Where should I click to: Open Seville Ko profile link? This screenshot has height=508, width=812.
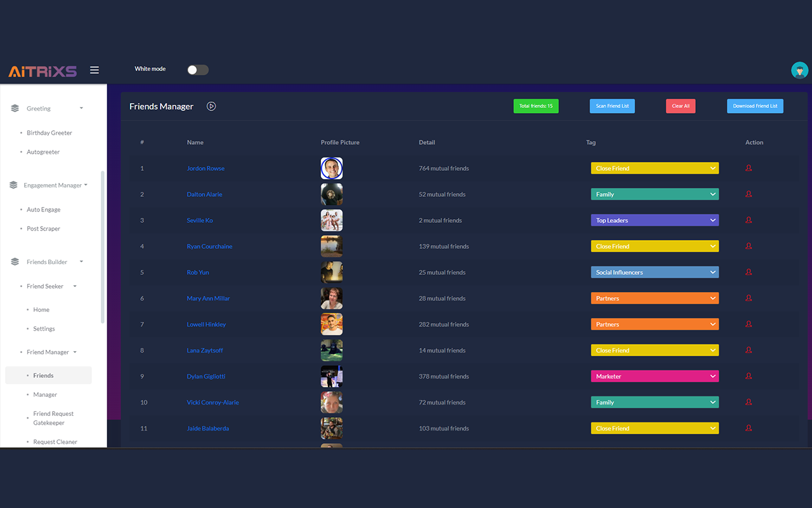click(x=200, y=220)
